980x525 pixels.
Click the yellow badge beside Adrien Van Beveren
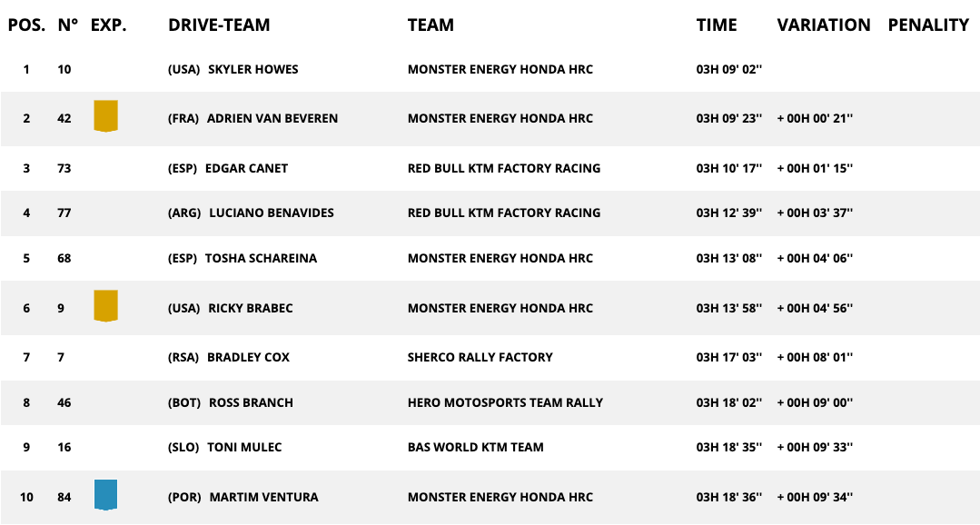[106, 116]
